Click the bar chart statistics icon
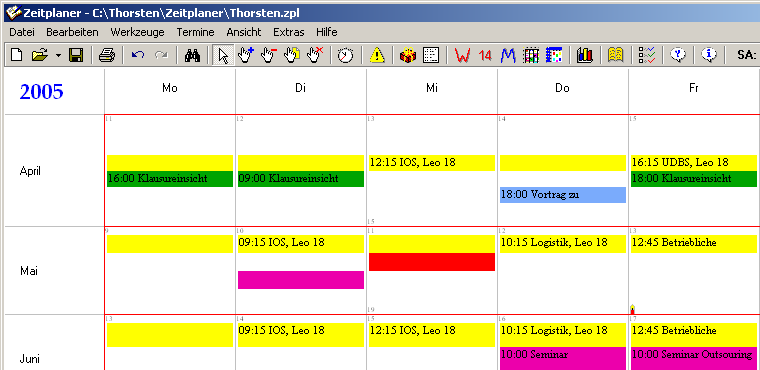The width and height of the screenshot is (760, 370). (x=585, y=55)
